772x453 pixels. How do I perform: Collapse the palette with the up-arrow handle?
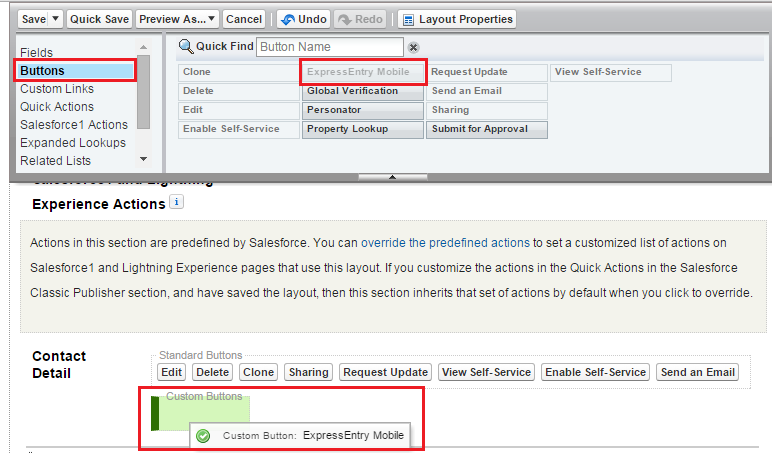pyautogui.click(x=392, y=177)
